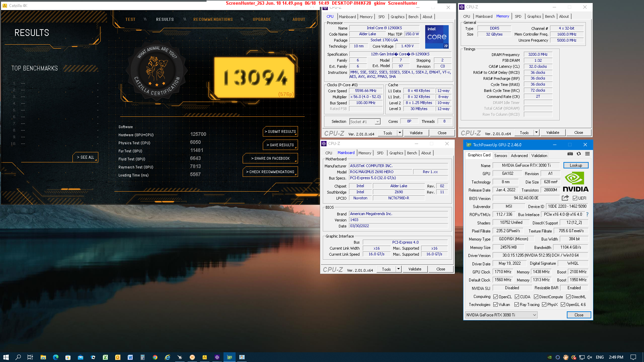Click the SUBMIT RESULTS button
Image resolution: width=644 pixels, height=362 pixels.
point(280,132)
